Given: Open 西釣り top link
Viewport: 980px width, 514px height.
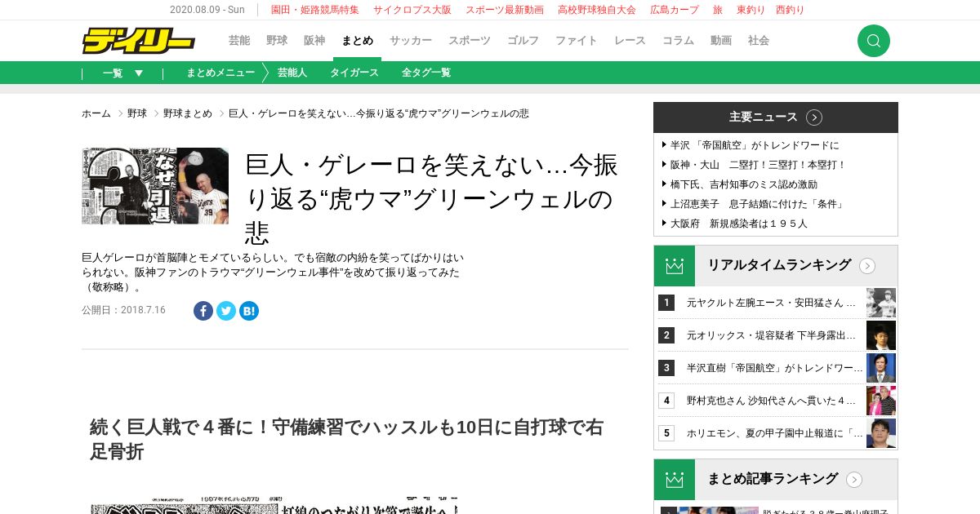Looking at the screenshot, I should [x=790, y=10].
